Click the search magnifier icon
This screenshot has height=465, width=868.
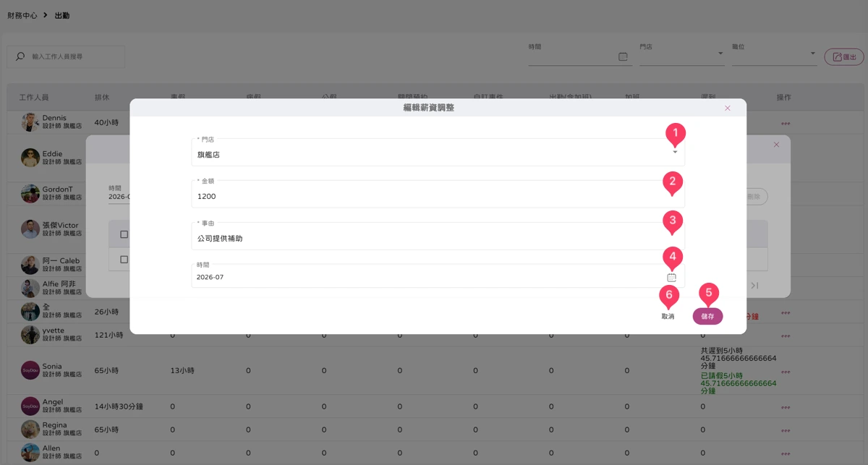(x=20, y=56)
